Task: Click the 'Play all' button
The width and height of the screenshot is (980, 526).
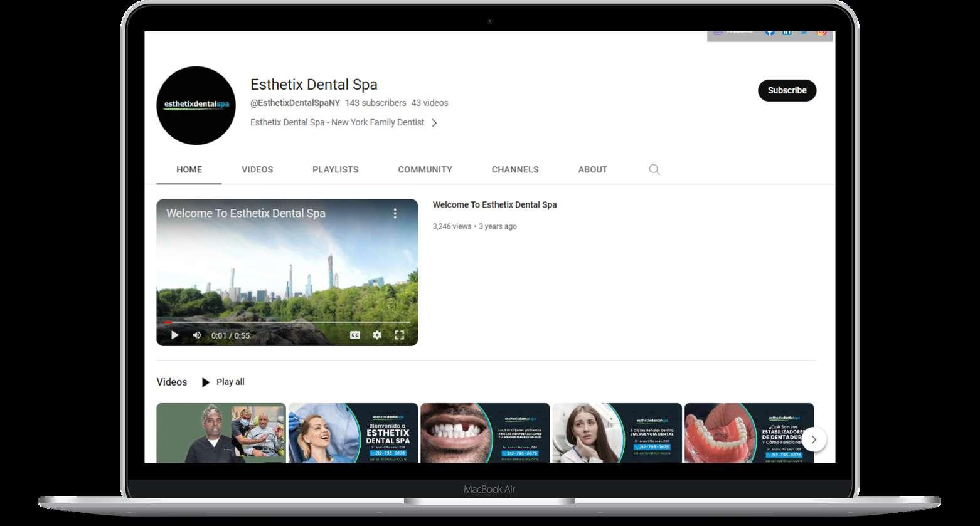Action: (223, 382)
